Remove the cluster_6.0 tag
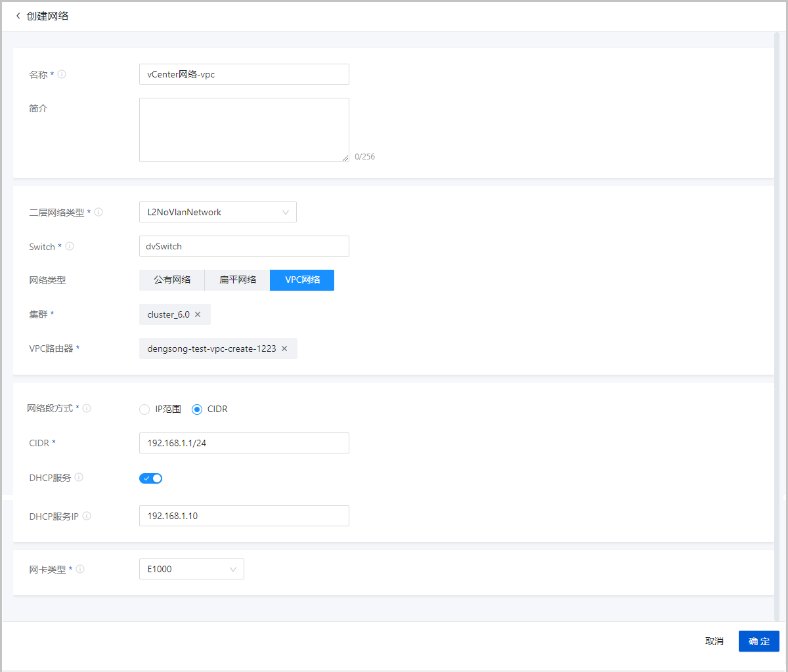Viewport: 788px width, 672px height. click(x=198, y=314)
